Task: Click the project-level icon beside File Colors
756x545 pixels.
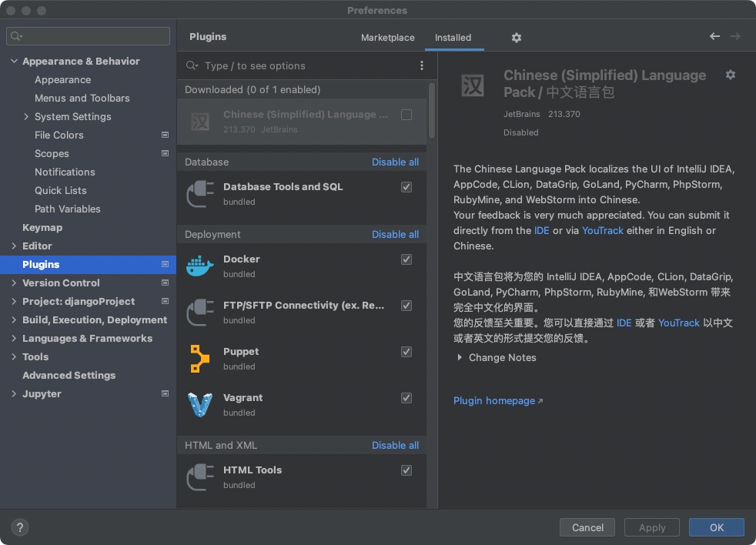Action: pos(165,135)
